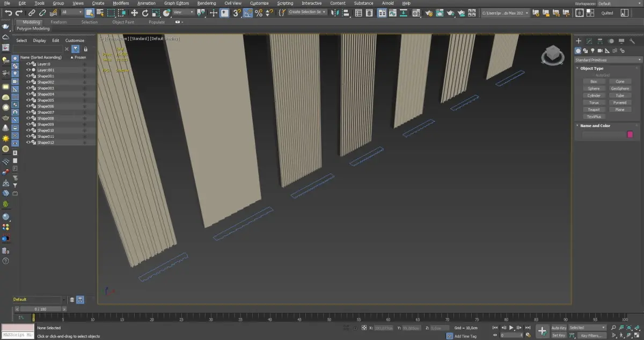Click the Undo arrow icon

(x=9, y=12)
